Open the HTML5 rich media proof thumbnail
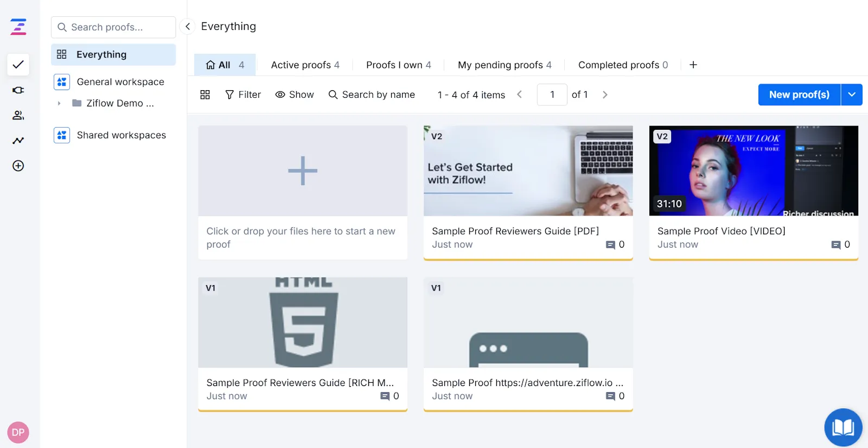868x448 pixels. (x=303, y=323)
